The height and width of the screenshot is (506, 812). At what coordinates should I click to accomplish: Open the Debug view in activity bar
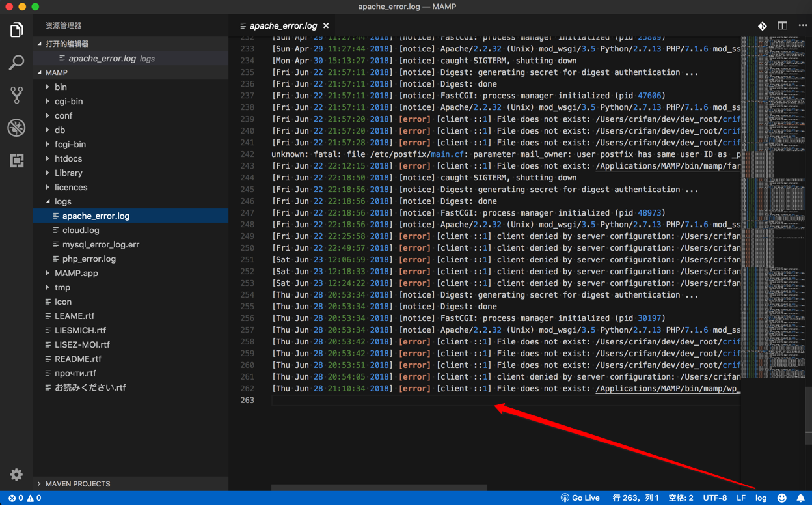point(16,128)
